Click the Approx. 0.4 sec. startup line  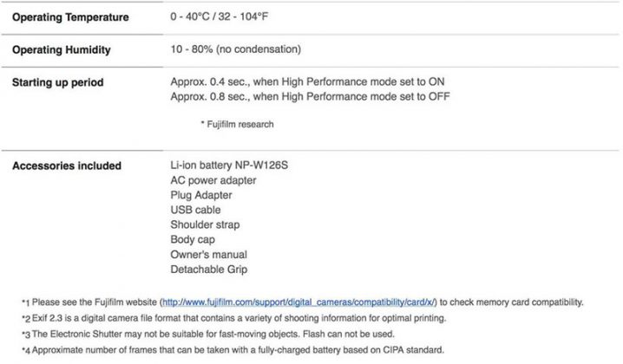click(x=308, y=81)
